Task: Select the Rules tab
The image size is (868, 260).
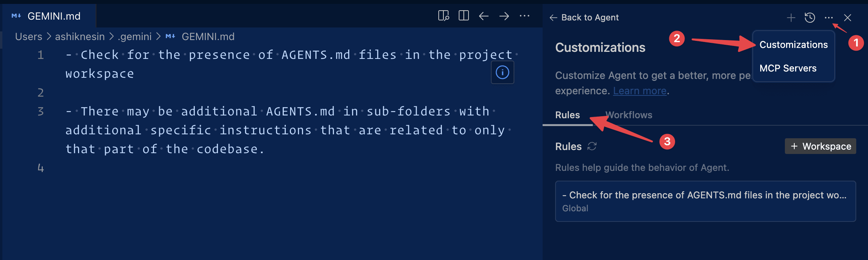Action: pyautogui.click(x=567, y=115)
